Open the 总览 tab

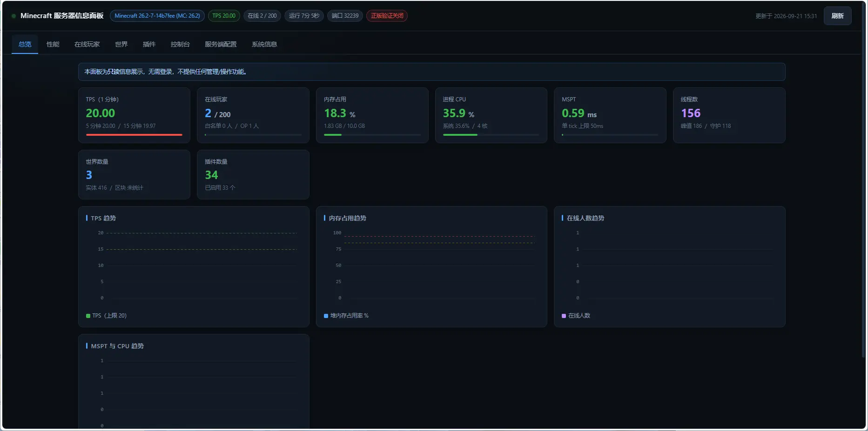pyautogui.click(x=25, y=44)
